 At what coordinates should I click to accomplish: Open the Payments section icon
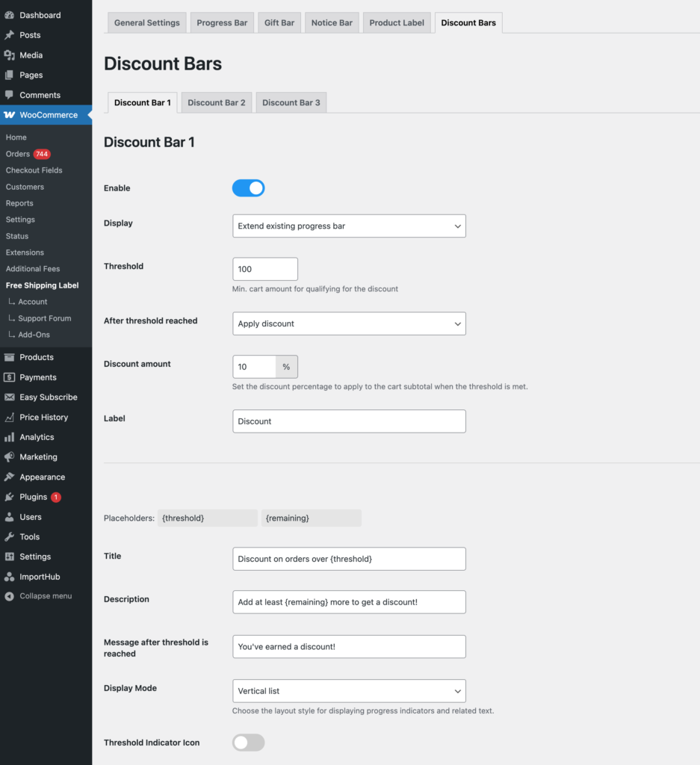pos(11,377)
